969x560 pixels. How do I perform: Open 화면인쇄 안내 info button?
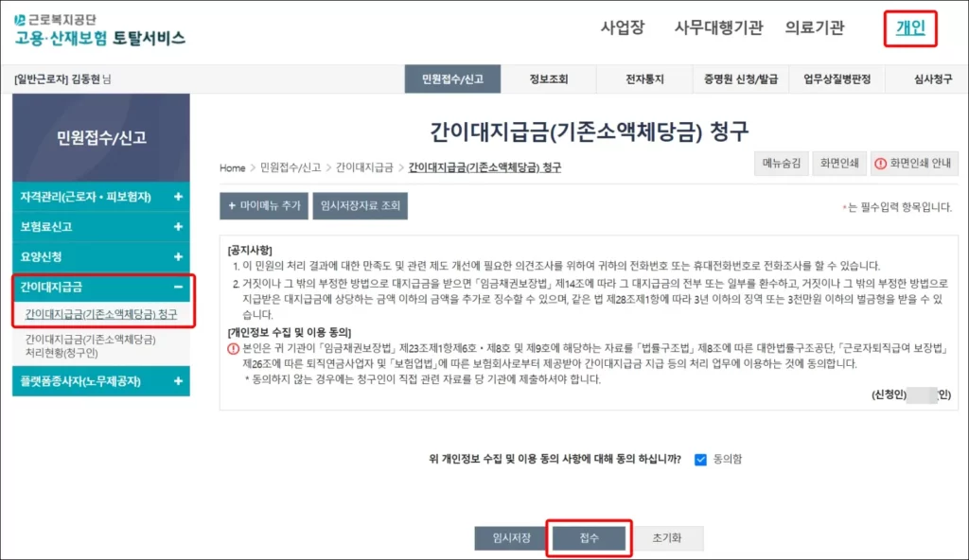point(914,164)
